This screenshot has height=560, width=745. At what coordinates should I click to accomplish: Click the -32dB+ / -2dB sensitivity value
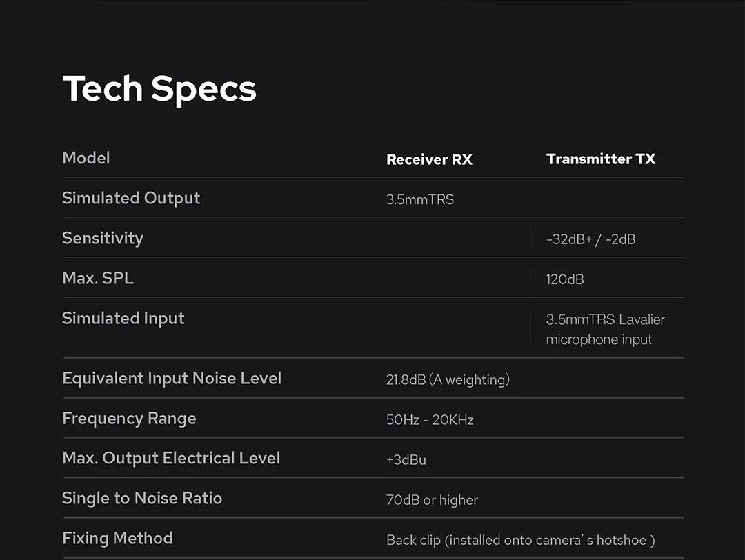[590, 239]
